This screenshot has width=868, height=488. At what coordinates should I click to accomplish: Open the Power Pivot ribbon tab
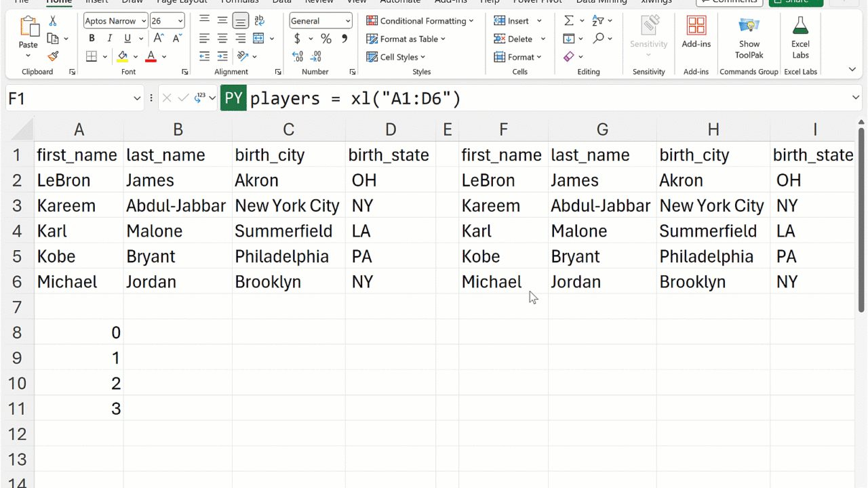(537, 2)
